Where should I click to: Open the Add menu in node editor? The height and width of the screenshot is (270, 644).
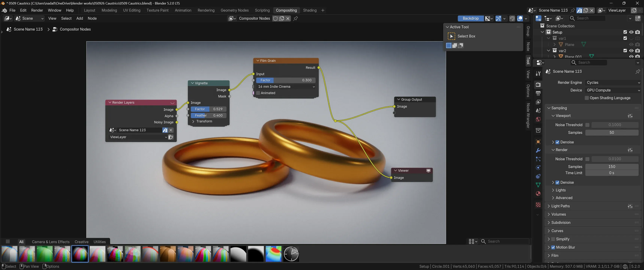click(x=80, y=18)
